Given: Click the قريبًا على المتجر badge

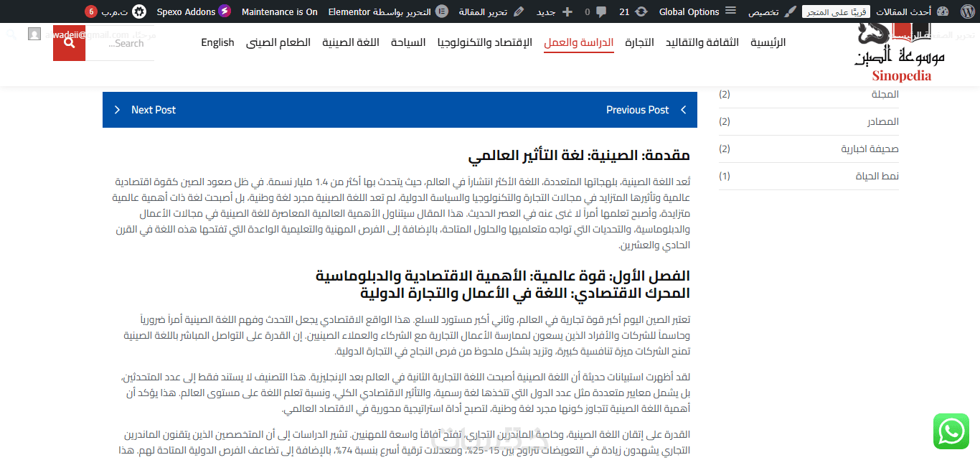Looking at the screenshot, I should (x=836, y=11).
